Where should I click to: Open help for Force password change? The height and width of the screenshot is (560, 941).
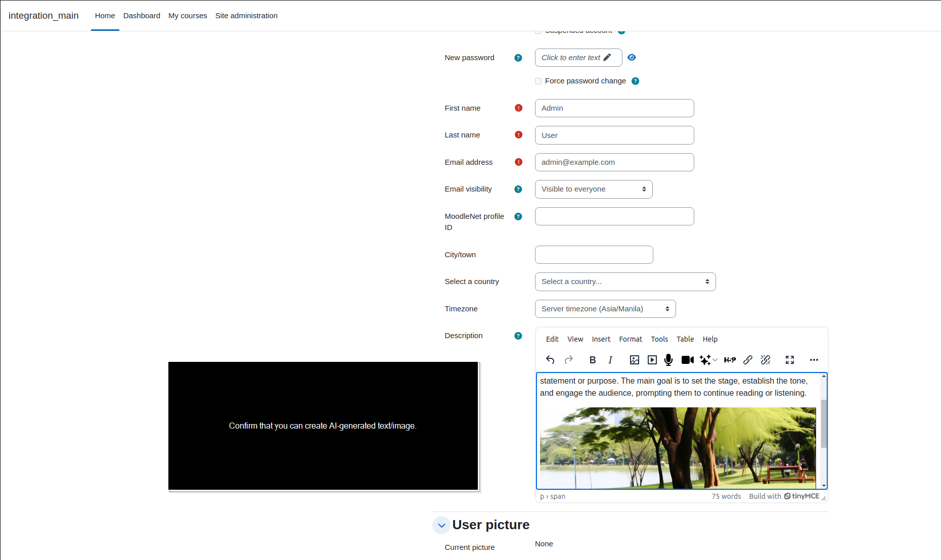(x=636, y=81)
